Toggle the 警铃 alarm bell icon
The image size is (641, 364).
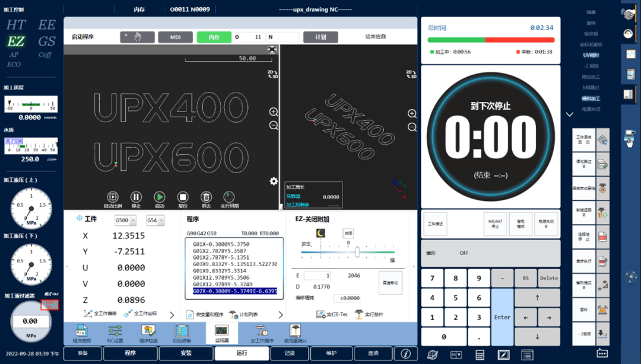click(x=602, y=309)
